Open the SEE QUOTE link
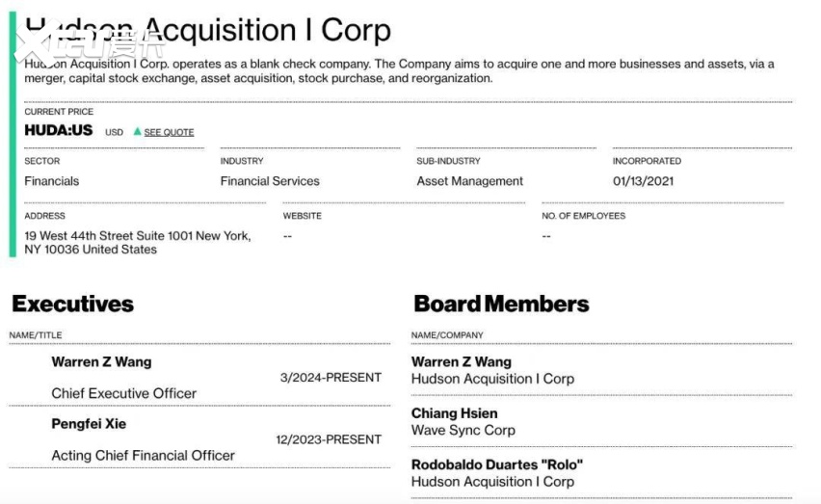Image resolution: width=821 pixels, height=504 pixels. tap(169, 132)
